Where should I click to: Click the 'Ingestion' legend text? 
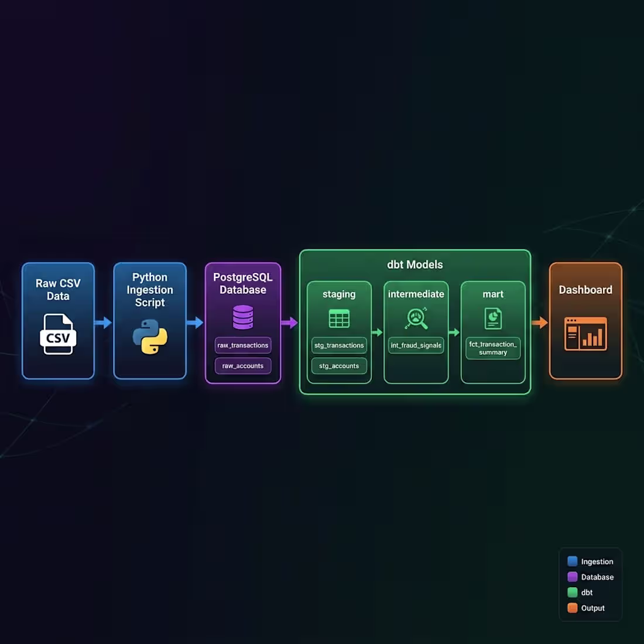click(597, 561)
